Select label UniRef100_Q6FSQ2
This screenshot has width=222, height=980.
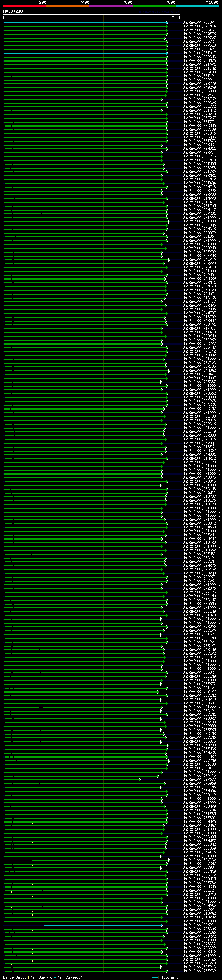[199, 818]
